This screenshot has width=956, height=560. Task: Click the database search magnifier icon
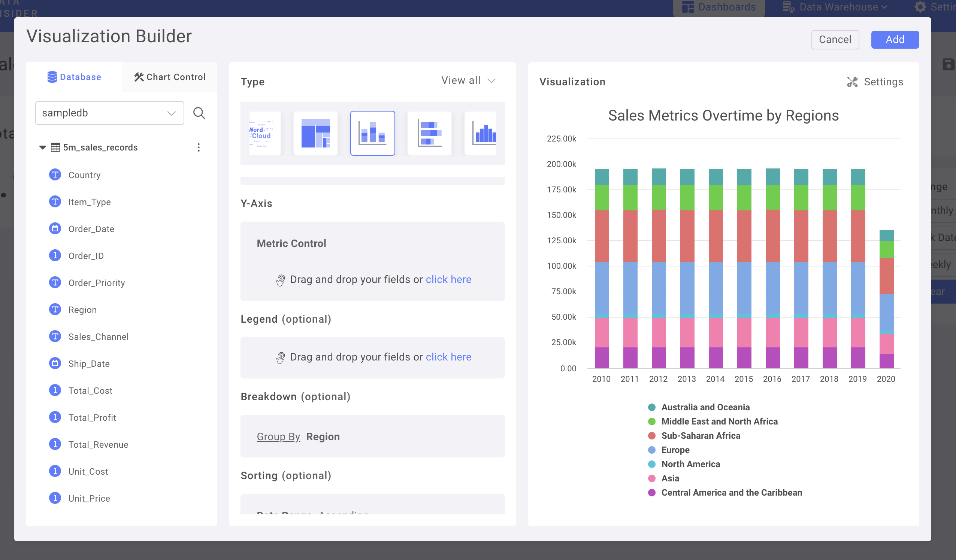click(x=199, y=113)
